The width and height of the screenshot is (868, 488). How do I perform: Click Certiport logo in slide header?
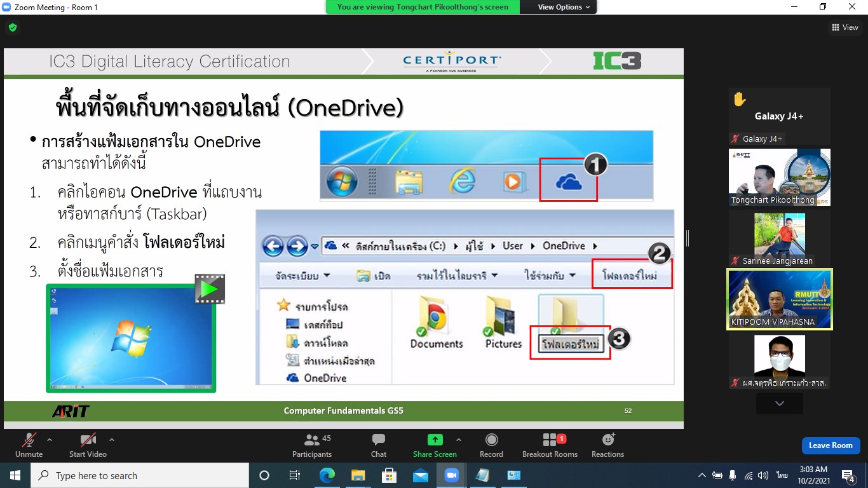[452, 62]
